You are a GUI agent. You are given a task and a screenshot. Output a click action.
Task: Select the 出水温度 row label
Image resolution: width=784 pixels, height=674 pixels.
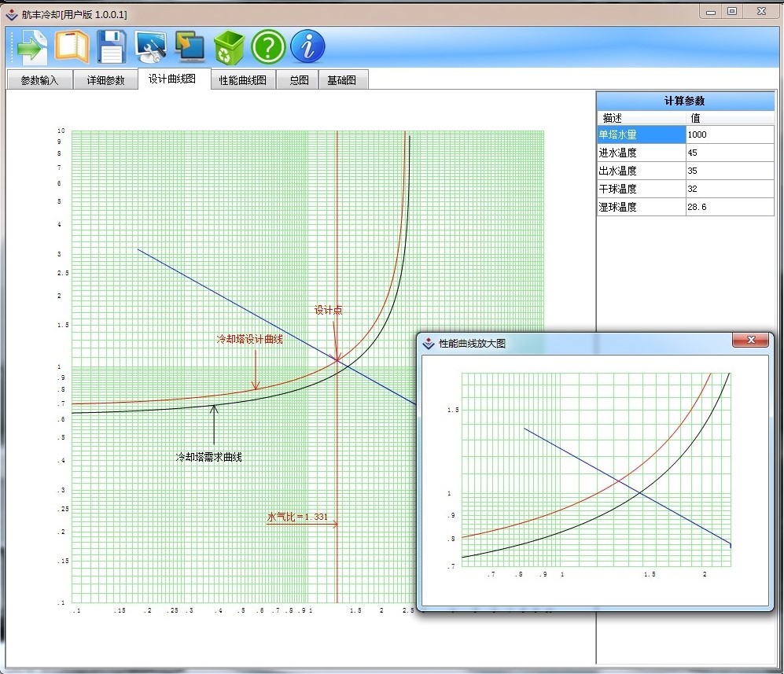(x=642, y=171)
